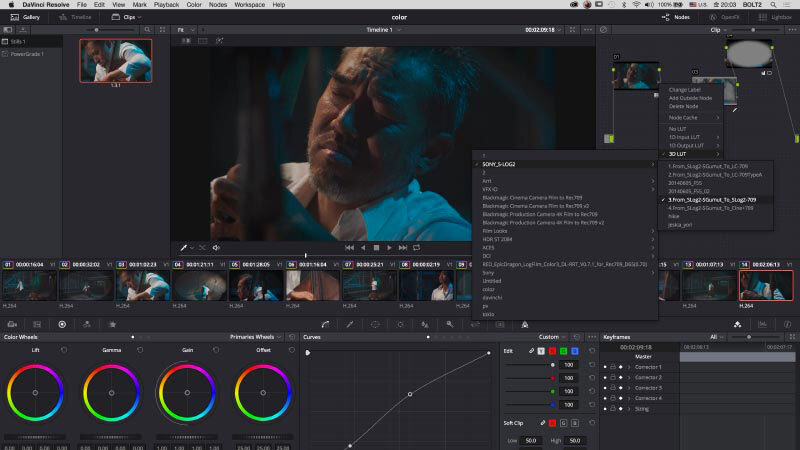Viewport: 800px width, 450px height.
Task: Toggle the Soft Clip green channel
Action: [x=563, y=423]
